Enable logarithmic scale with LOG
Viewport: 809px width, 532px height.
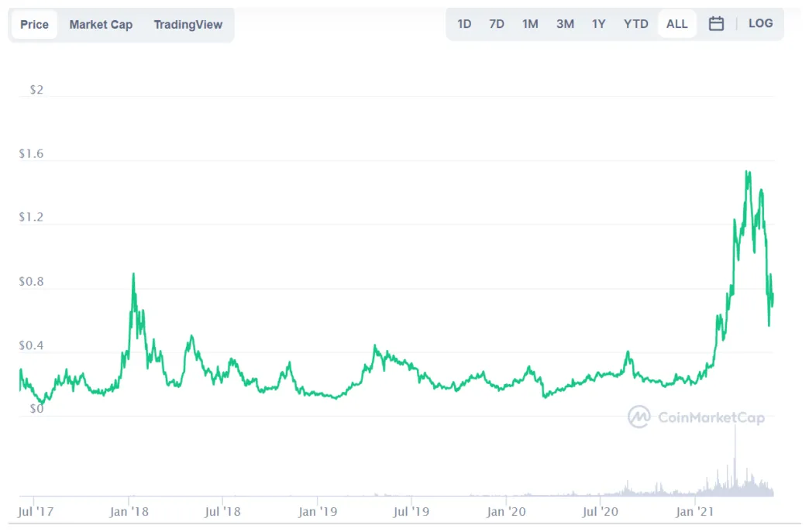[760, 23]
